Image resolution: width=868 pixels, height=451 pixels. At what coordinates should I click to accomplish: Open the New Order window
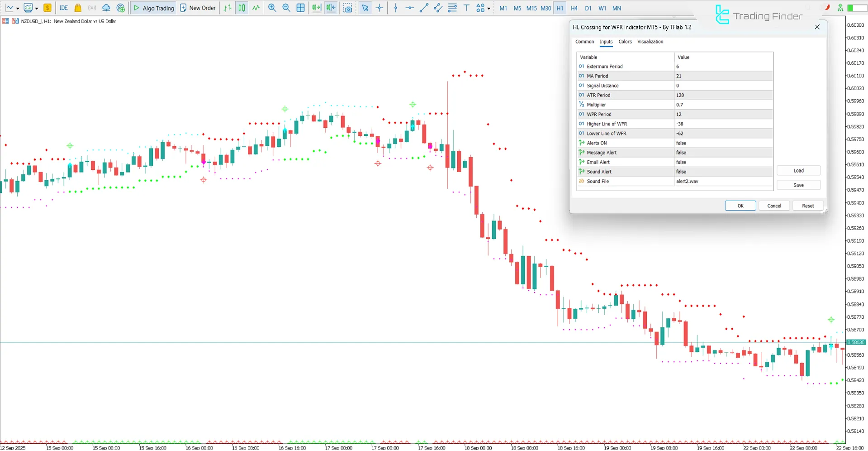(x=198, y=8)
